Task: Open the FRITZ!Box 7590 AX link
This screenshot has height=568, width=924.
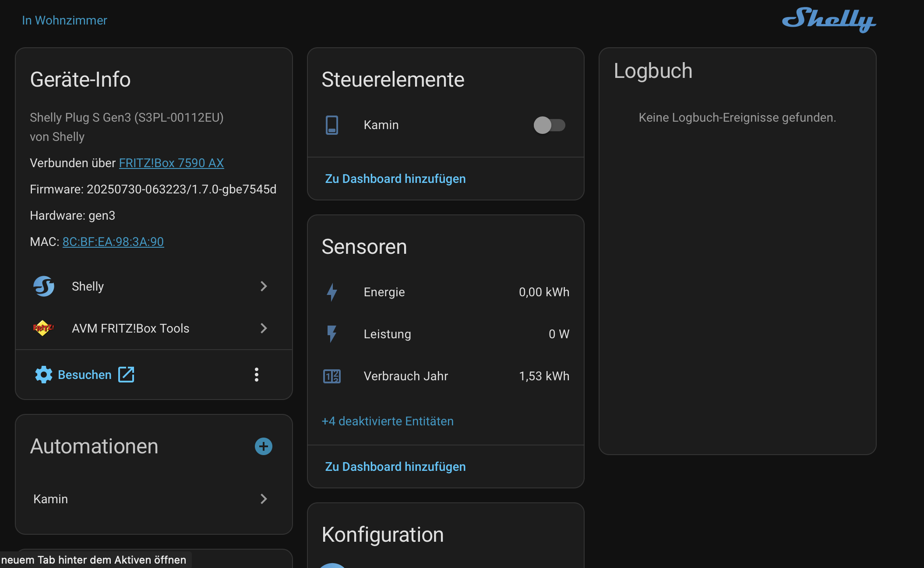Action: pyautogui.click(x=171, y=163)
